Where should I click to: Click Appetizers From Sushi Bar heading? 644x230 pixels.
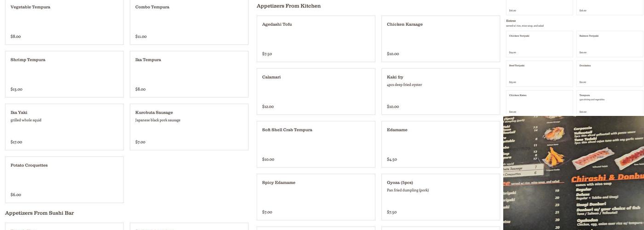40,213
